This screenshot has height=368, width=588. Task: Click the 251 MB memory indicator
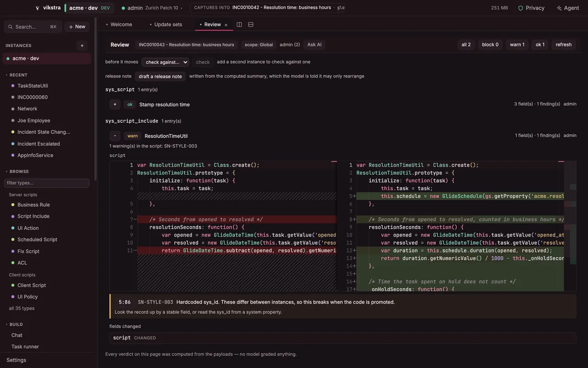[x=499, y=8]
